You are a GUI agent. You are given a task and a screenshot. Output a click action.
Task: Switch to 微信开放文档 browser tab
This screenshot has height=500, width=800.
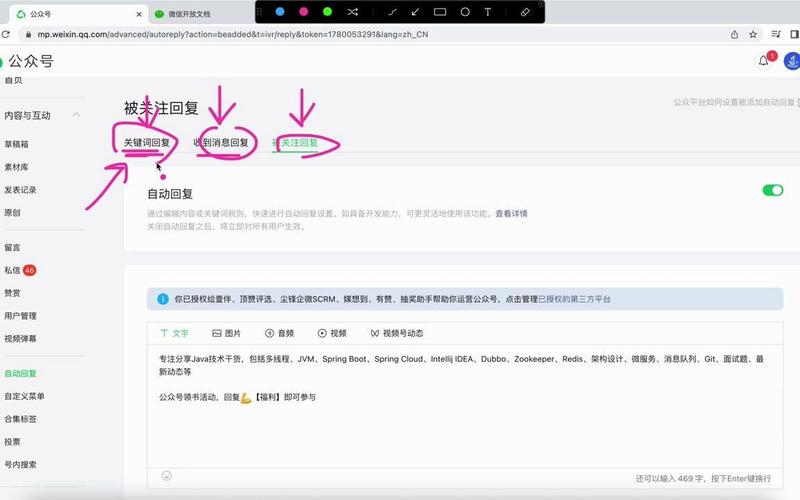click(189, 14)
